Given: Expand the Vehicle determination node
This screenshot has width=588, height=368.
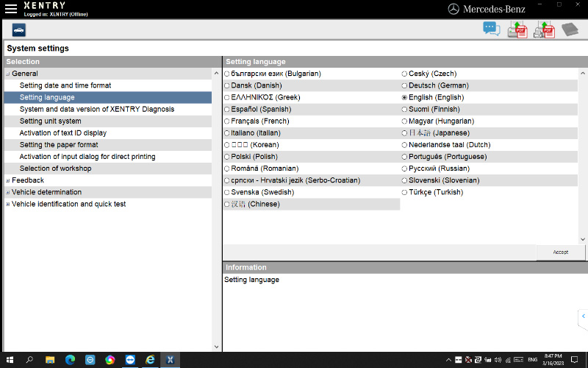Looking at the screenshot, I should click(7, 192).
